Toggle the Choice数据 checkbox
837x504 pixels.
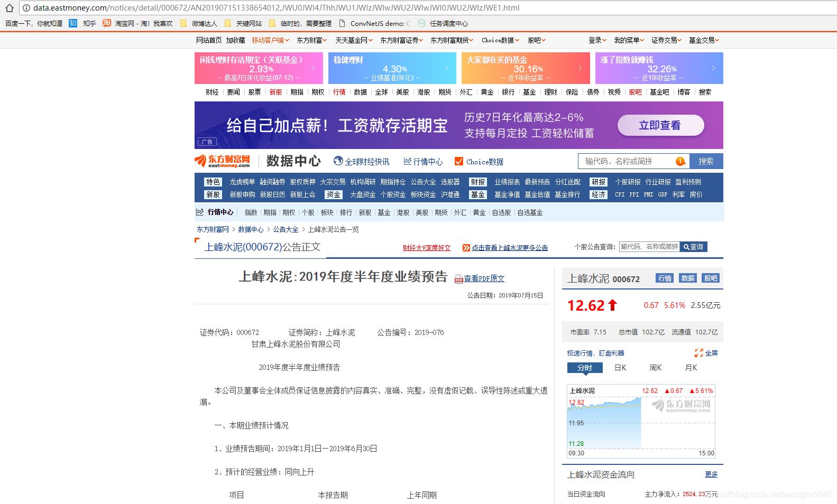coord(459,161)
